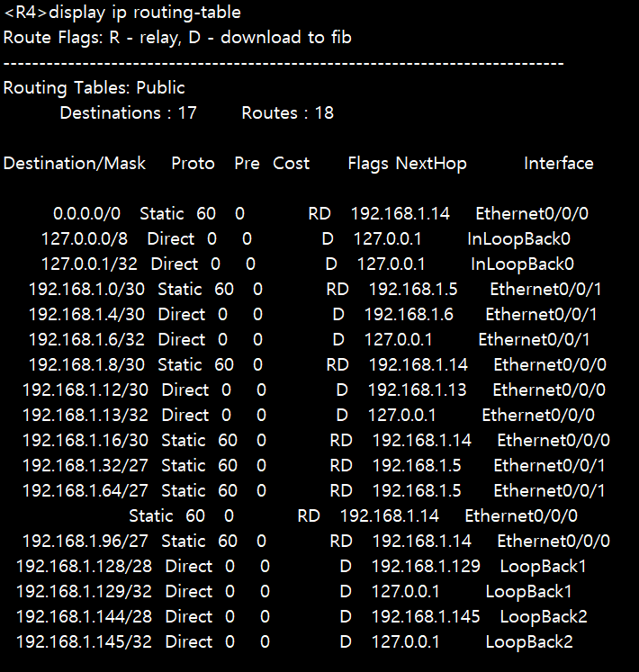
Task: Select destination '192.168.1.32/27'
Action: (x=85, y=466)
